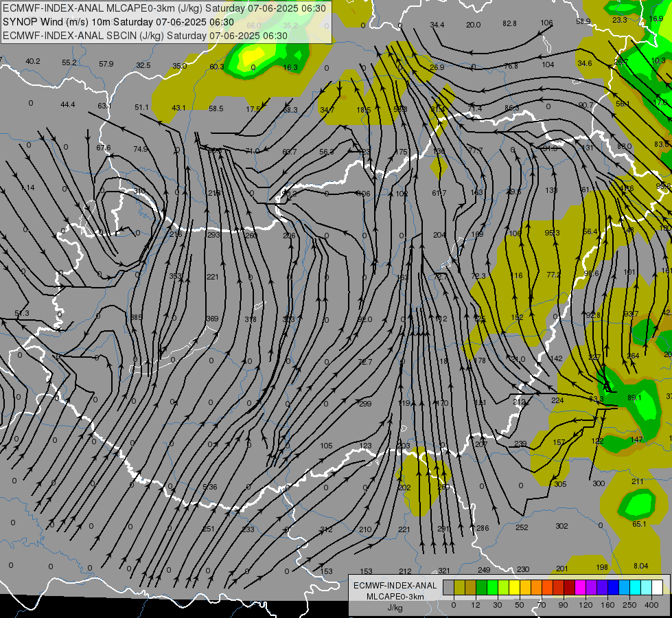
Task: Click the map value 312
Action: pyautogui.click(x=326, y=529)
